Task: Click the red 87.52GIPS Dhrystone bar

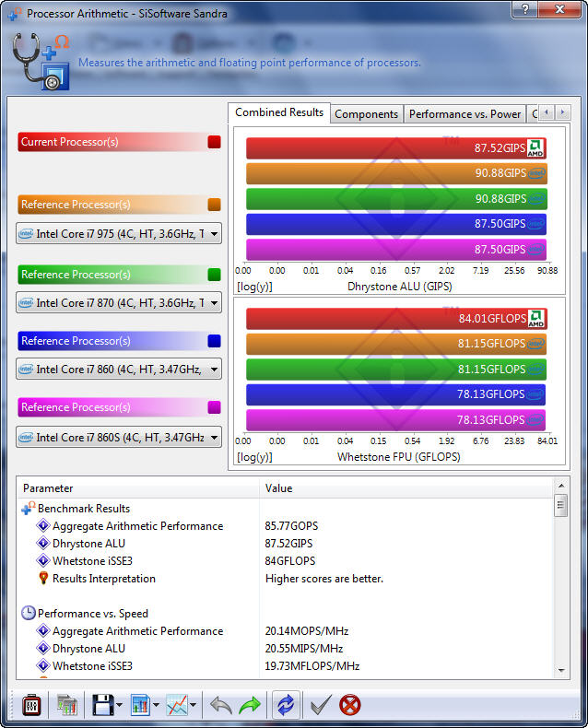Action: [396, 148]
